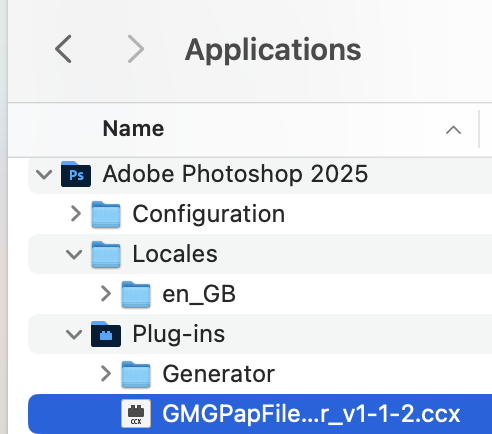This screenshot has height=434, width=492.
Task: Click the dark Plug-ins folder icon
Action: click(x=106, y=334)
